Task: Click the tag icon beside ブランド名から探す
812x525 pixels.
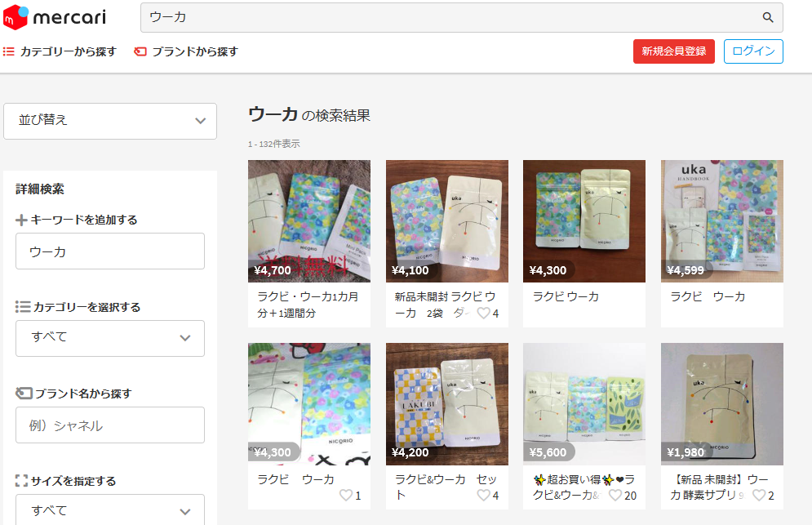Action: [24, 394]
